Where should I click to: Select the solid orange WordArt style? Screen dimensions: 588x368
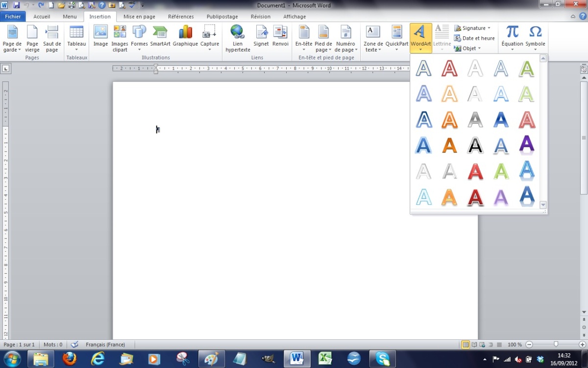tap(449, 145)
